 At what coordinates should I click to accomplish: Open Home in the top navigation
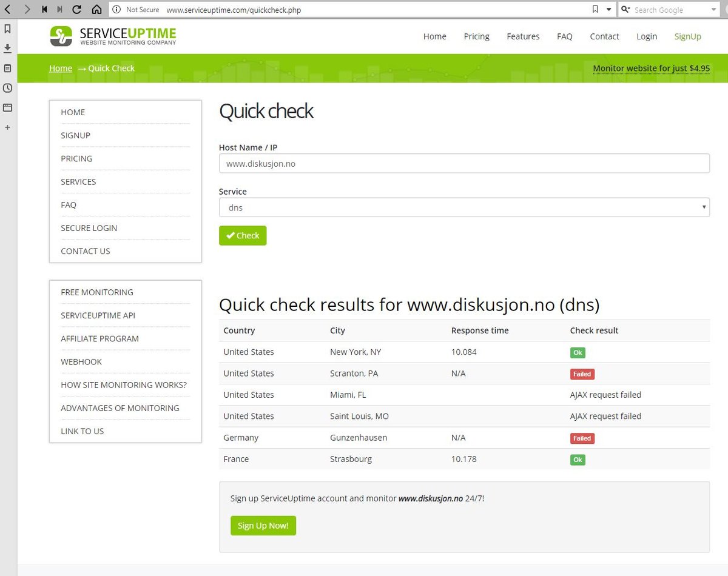(435, 36)
